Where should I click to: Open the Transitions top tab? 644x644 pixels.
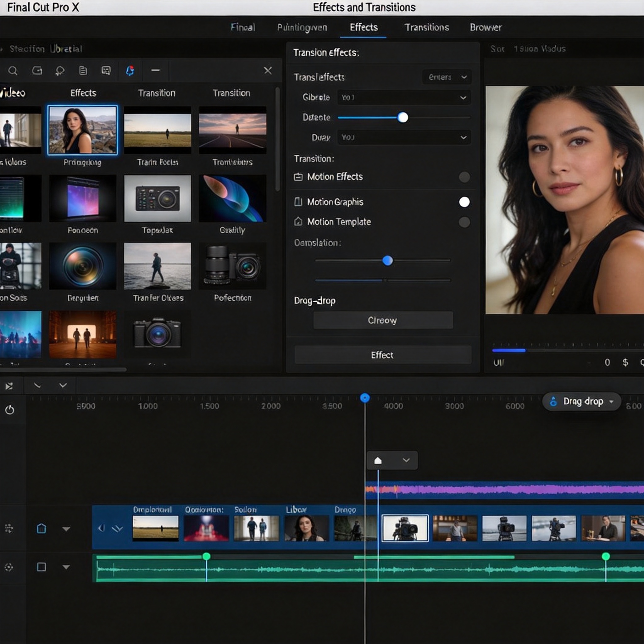pyautogui.click(x=427, y=27)
